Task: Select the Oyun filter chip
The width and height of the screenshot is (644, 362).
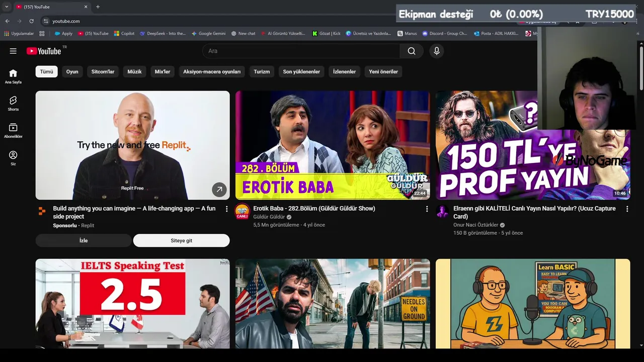Action: pyautogui.click(x=72, y=71)
